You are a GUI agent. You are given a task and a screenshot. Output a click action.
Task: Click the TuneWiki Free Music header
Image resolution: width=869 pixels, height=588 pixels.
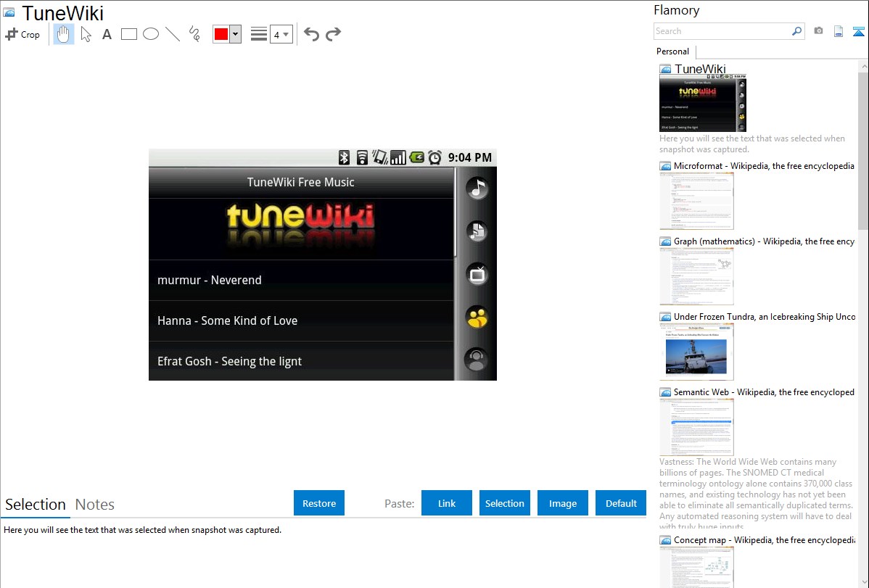click(x=300, y=182)
